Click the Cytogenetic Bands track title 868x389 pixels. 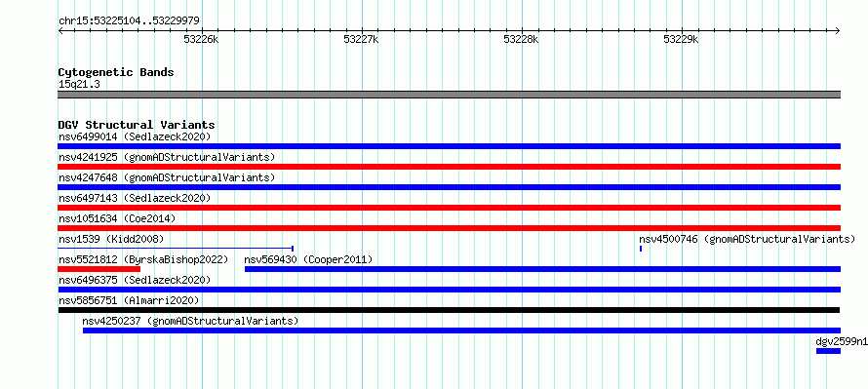click(116, 72)
